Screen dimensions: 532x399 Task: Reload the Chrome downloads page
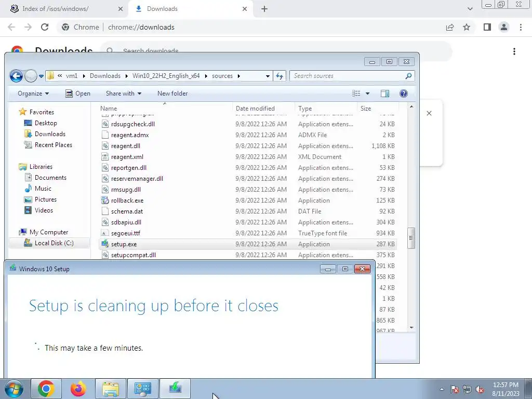click(x=45, y=27)
